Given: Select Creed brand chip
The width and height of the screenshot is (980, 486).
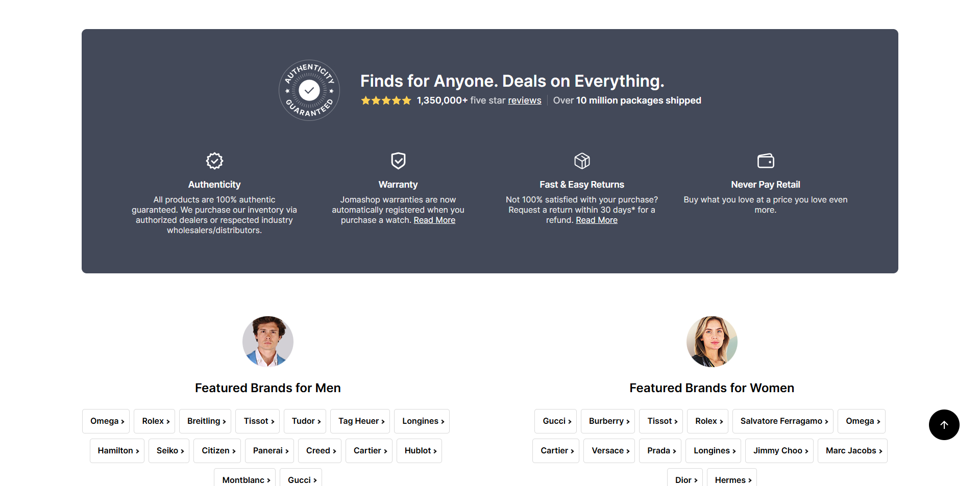Looking at the screenshot, I should click(x=320, y=451).
